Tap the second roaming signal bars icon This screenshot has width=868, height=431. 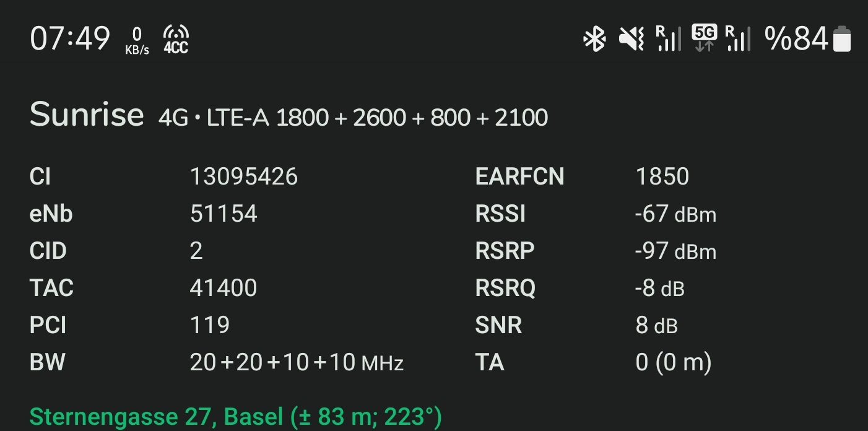[738, 39]
